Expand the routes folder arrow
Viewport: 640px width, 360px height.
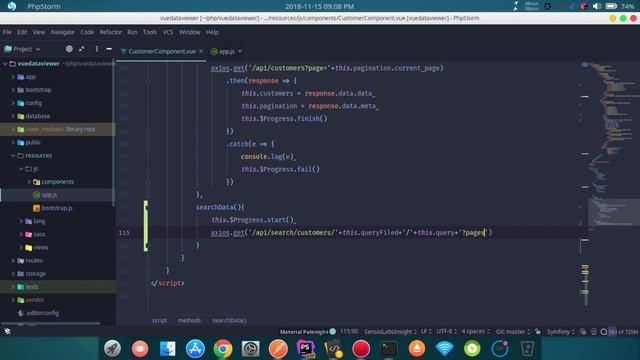point(13,260)
